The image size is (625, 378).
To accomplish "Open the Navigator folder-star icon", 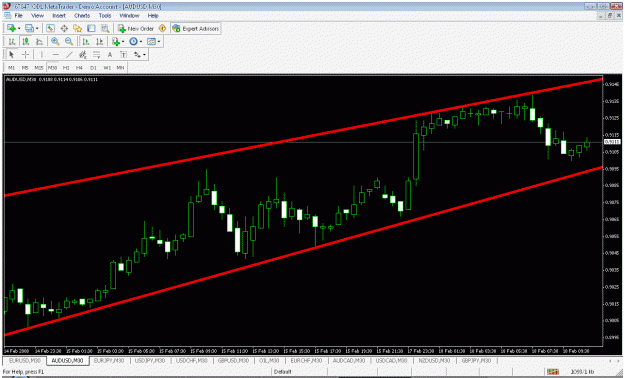I will pos(77,28).
